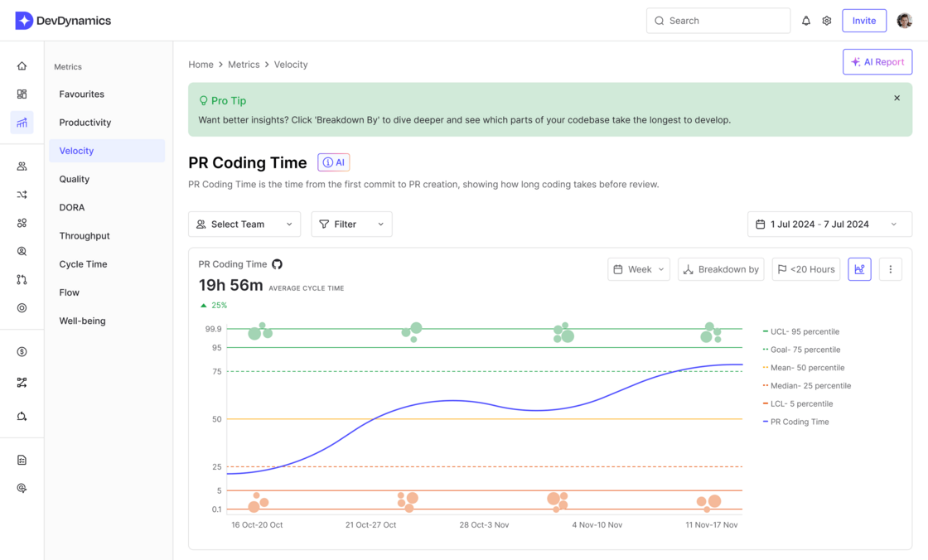The width and height of the screenshot is (928, 560).
Task: Click the 25% increase indicator
Action: tap(214, 306)
